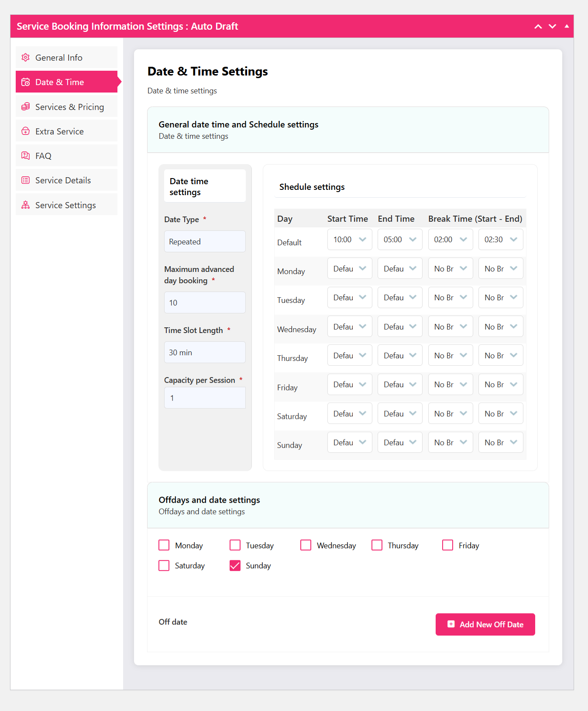The width and height of the screenshot is (588, 711).
Task: Click the FAQ chat bubble icon
Action: pyautogui.click(x=26, y=156)
